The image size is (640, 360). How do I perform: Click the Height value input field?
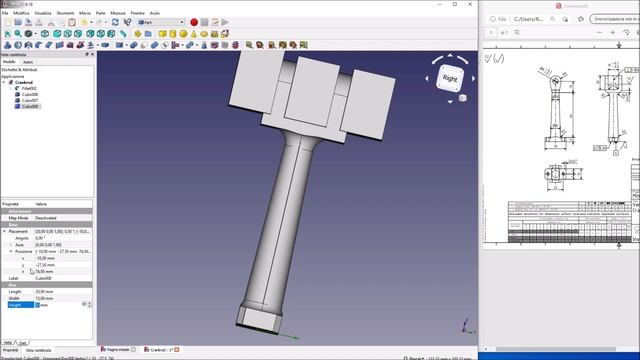pos(58,305)
